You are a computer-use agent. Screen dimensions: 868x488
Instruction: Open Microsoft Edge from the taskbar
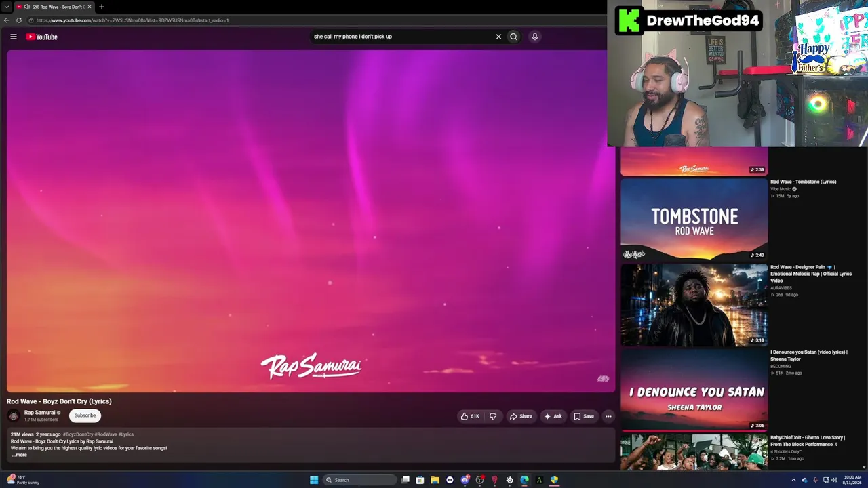tap(524, 480)
